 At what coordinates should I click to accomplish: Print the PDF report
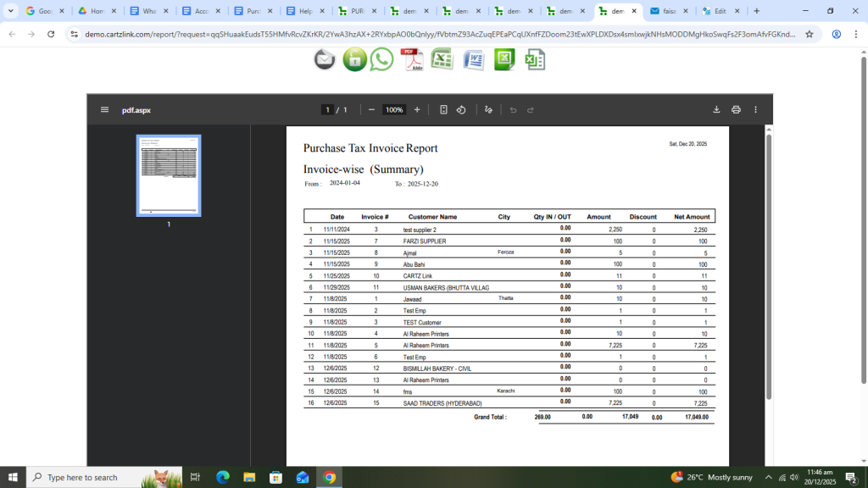pos(736,110)
